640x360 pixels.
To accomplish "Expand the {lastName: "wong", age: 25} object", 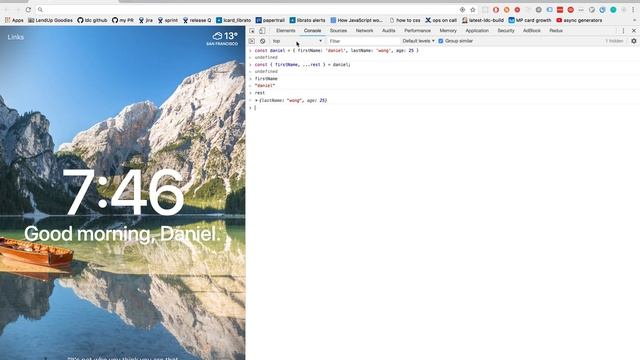I will pos(256,100).
